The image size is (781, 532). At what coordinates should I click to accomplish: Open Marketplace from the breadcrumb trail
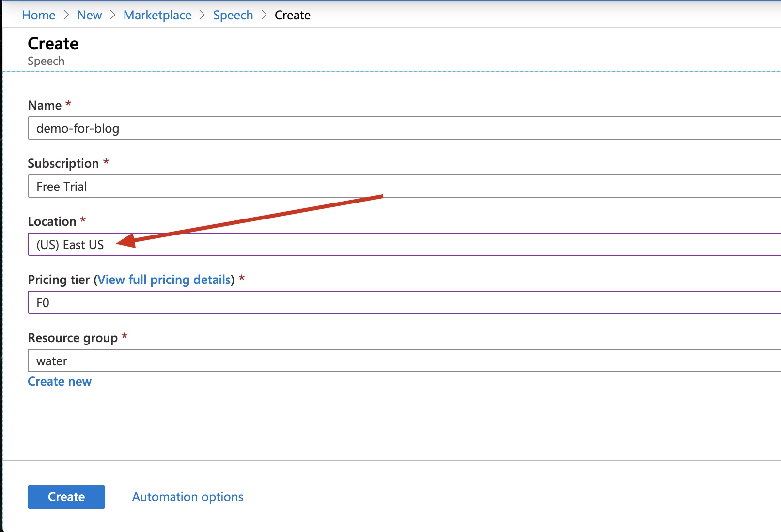pyautogui.click(x=157, y=15)
